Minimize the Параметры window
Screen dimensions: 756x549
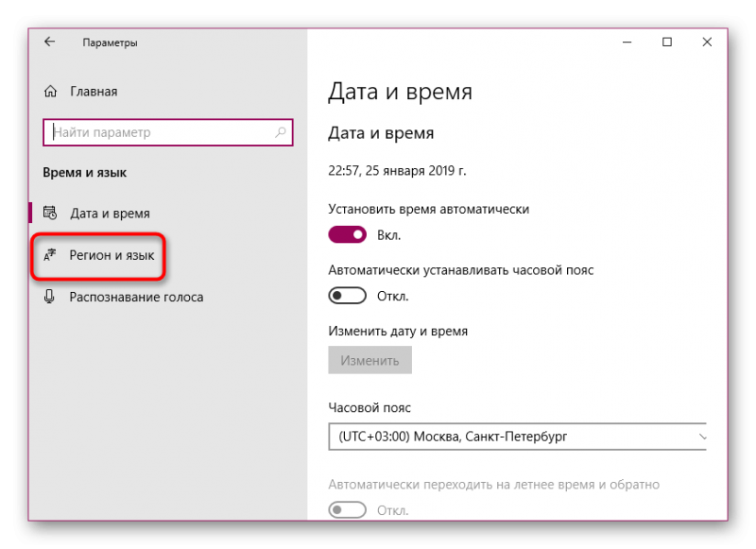627,43
